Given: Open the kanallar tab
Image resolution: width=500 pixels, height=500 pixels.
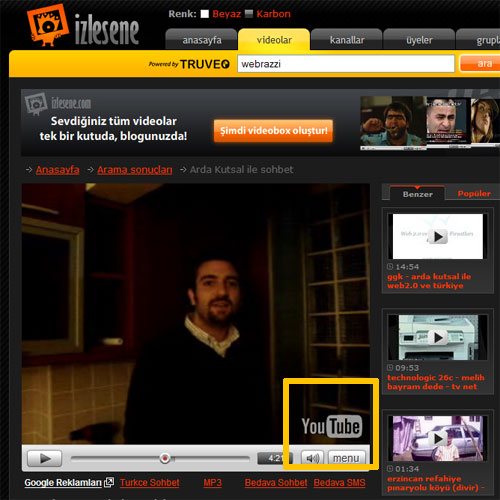Looking at the screenshot, I should coord(347,40).
